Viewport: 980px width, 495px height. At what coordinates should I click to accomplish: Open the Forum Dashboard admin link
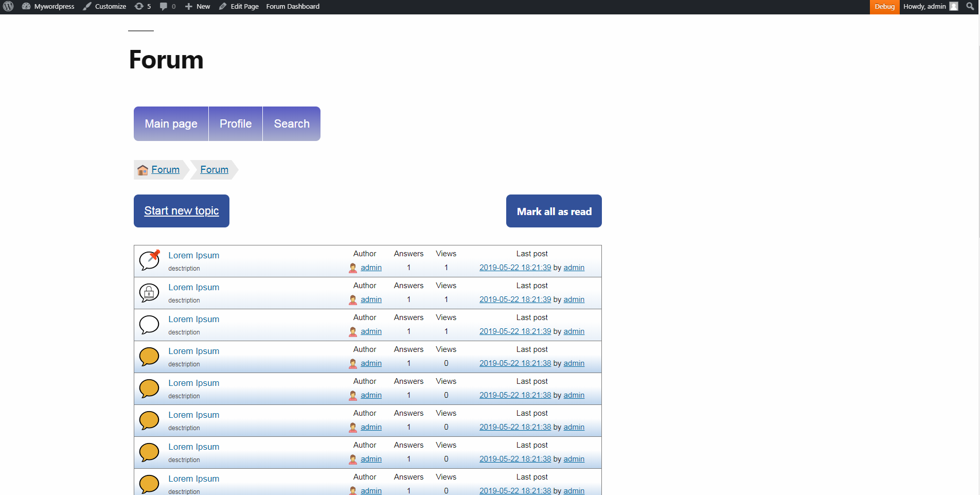[293, 7]
